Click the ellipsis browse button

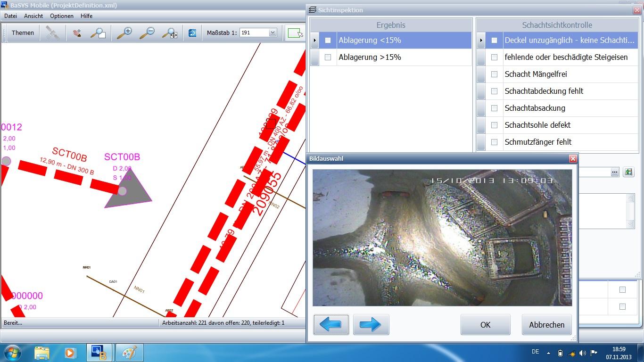click(614, 173)
